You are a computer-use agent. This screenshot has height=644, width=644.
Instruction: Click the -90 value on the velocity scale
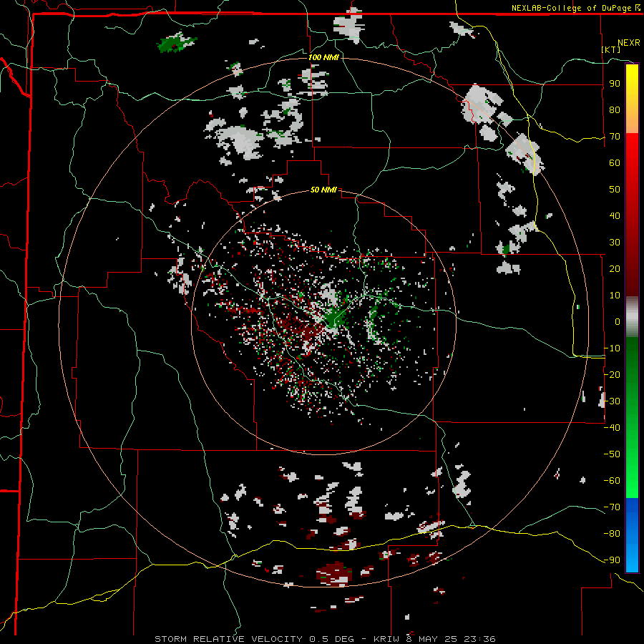[x=612, y=560]
